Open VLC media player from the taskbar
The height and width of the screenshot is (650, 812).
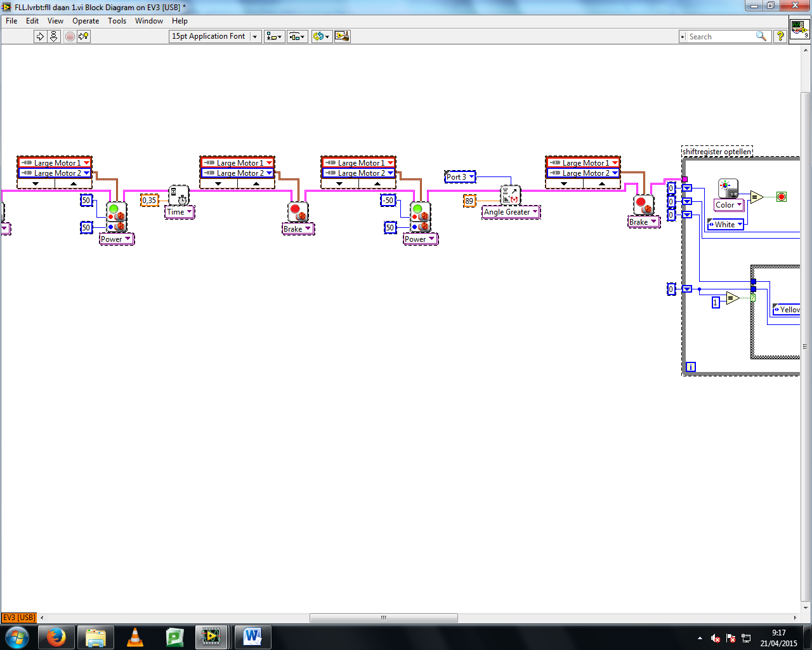[135, 637]
